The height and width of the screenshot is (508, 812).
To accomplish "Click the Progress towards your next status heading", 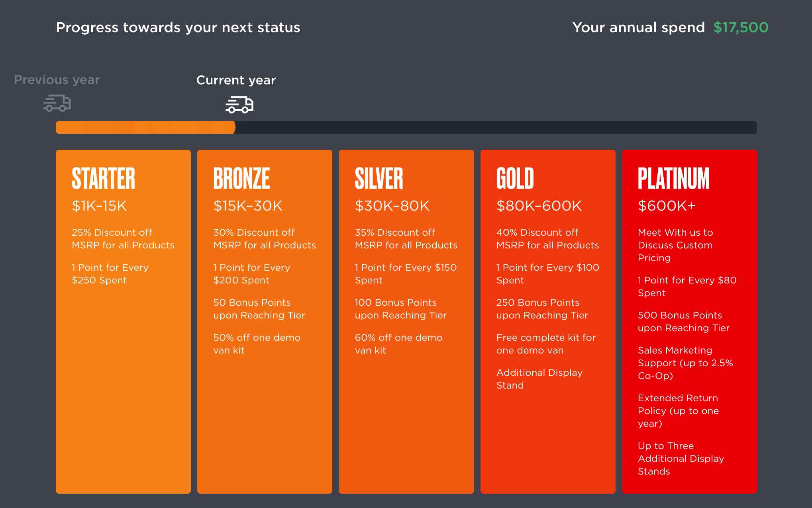I will point(178,27).
